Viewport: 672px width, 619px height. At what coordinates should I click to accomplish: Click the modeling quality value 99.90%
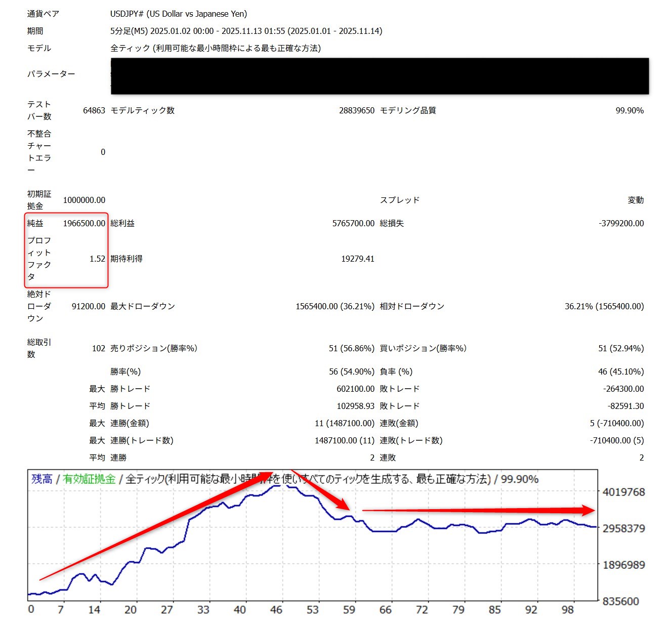(629, 110)
